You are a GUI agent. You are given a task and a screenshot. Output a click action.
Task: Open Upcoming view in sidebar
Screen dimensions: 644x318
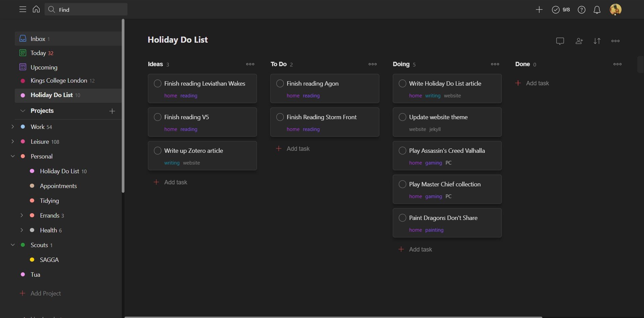point(68,67)
